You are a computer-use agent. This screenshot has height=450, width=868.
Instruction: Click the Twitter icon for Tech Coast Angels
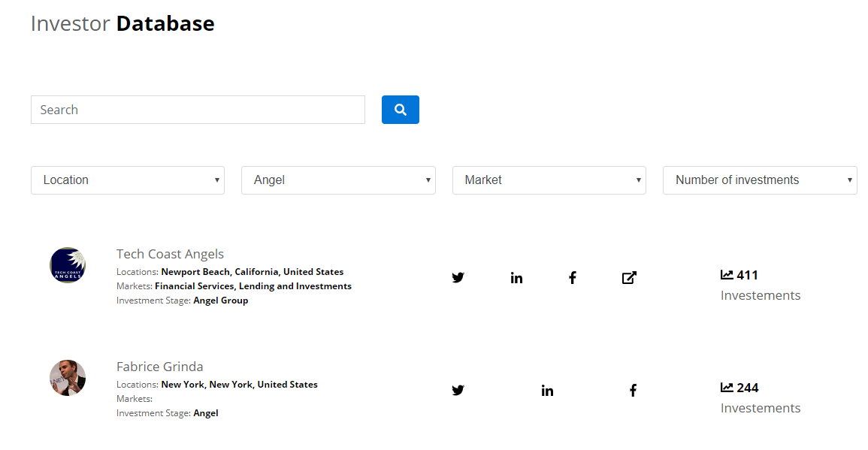coord(458,277)
